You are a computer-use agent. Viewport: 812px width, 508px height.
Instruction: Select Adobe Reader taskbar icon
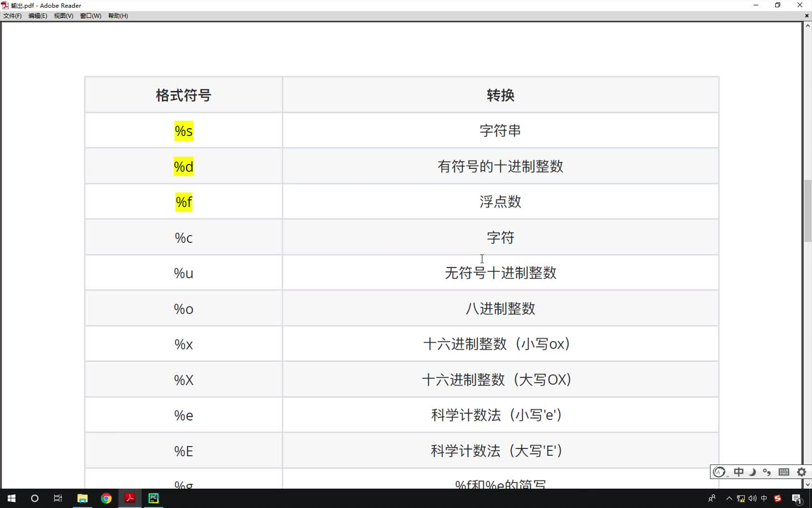pyautogui.click(x=130, y=498)
